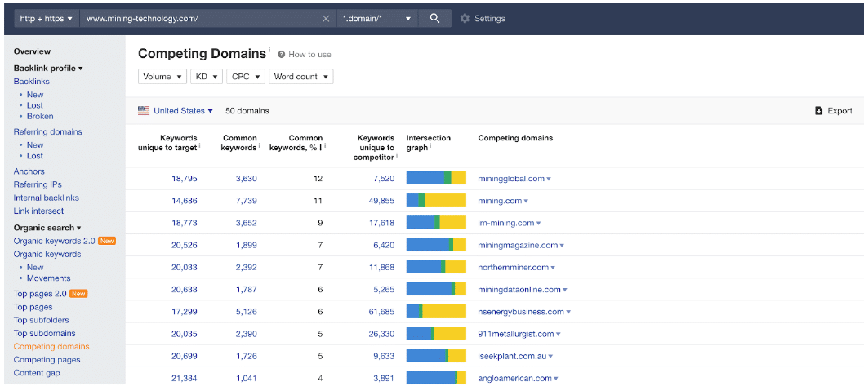
Task: Open Link intersect in sidebar
Action: tap(38, 211)
